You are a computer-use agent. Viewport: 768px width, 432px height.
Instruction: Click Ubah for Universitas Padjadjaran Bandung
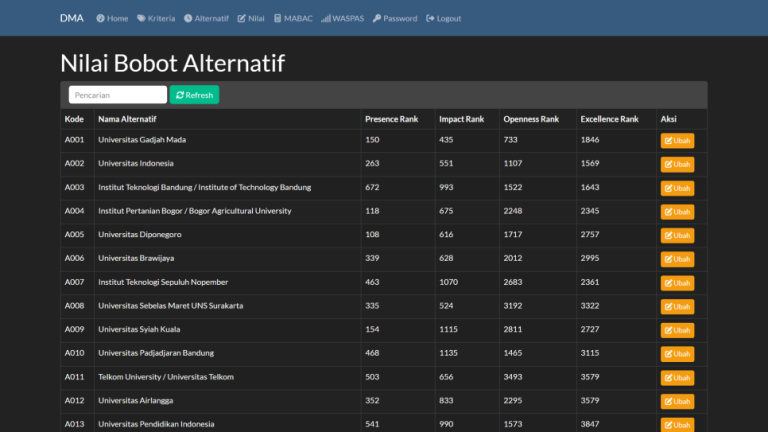[677, 354]
